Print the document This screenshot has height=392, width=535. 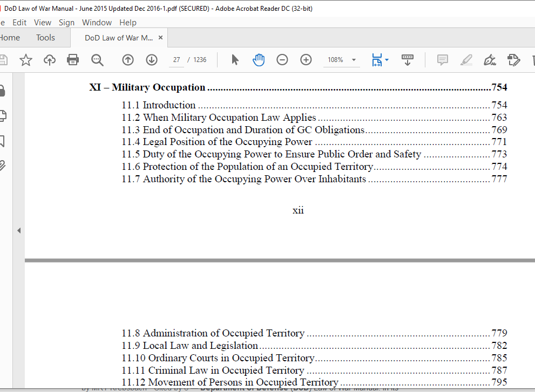tap(73, 60)
